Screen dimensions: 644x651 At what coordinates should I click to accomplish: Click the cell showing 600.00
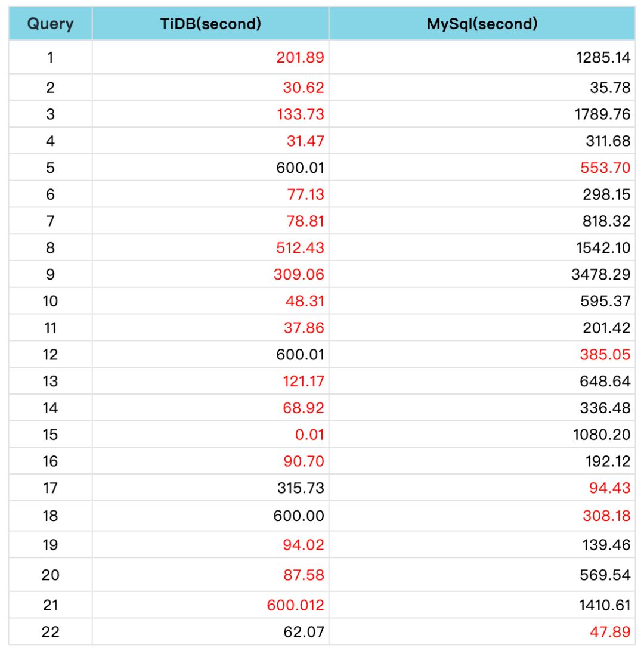pyautogui.click(x=299, y=516)
